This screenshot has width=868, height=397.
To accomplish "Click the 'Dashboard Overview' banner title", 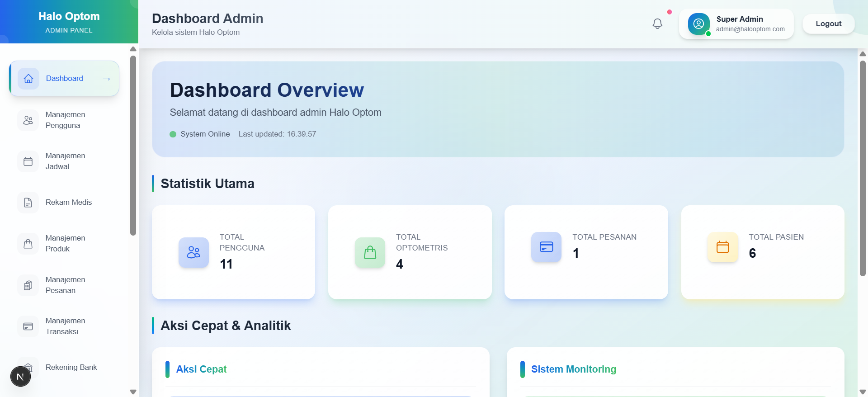I will click(x=267, y=90).
